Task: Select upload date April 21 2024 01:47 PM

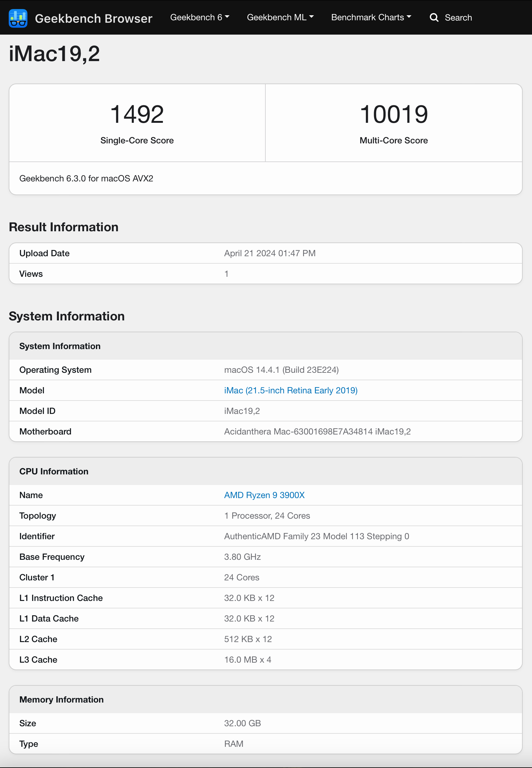Action: click(x=270, y=253)
